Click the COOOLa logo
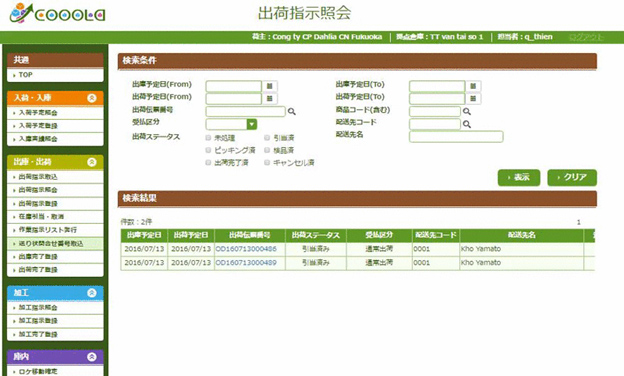Screen dimensions: 624x376 [57, 14]
